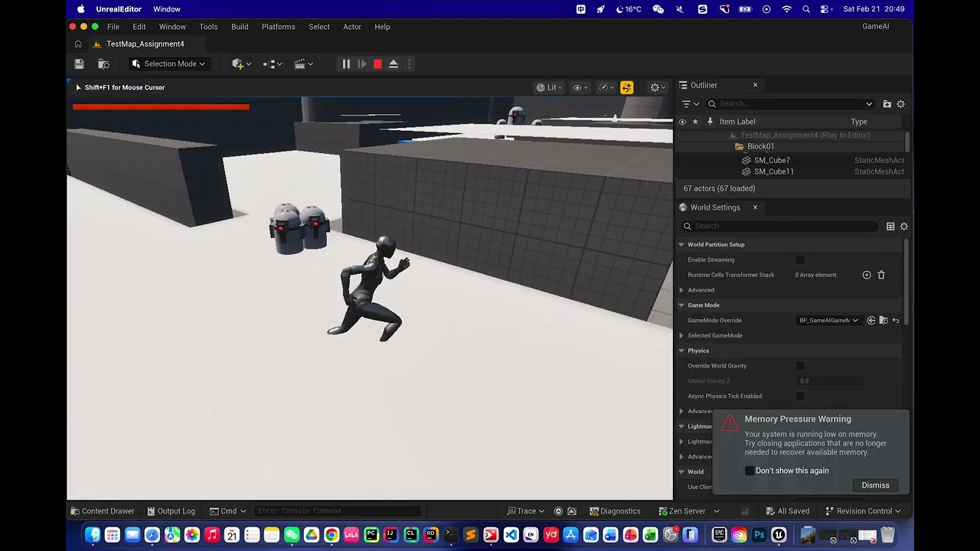980x551 pixels.
Task: Open the Outliner filter menu
Action: click(x=691, y=104)
